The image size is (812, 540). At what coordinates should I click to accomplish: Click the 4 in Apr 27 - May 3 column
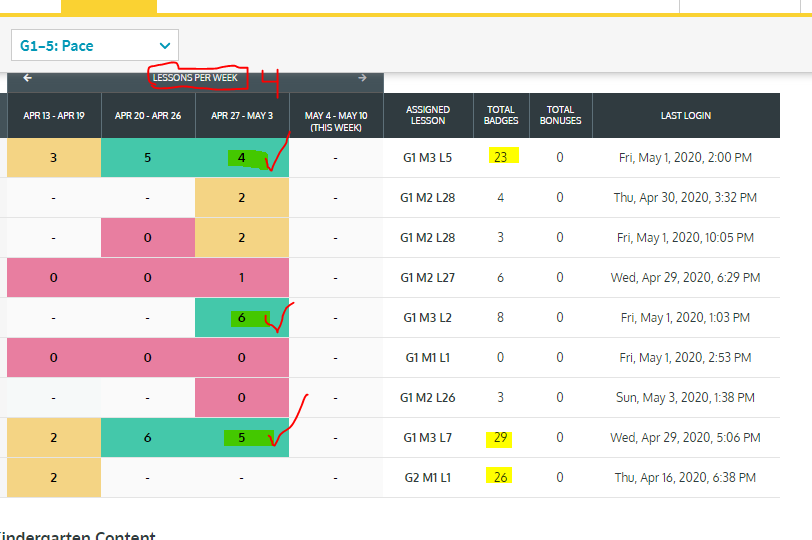pos(241,158)
